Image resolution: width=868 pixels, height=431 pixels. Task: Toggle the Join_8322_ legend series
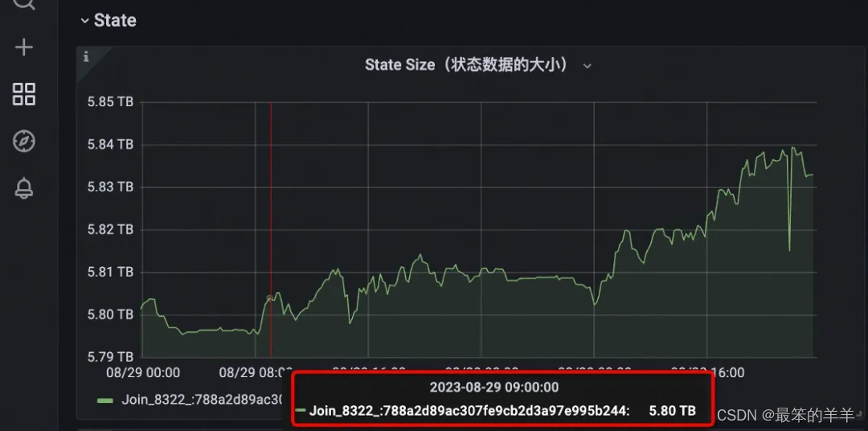point(202,400)
